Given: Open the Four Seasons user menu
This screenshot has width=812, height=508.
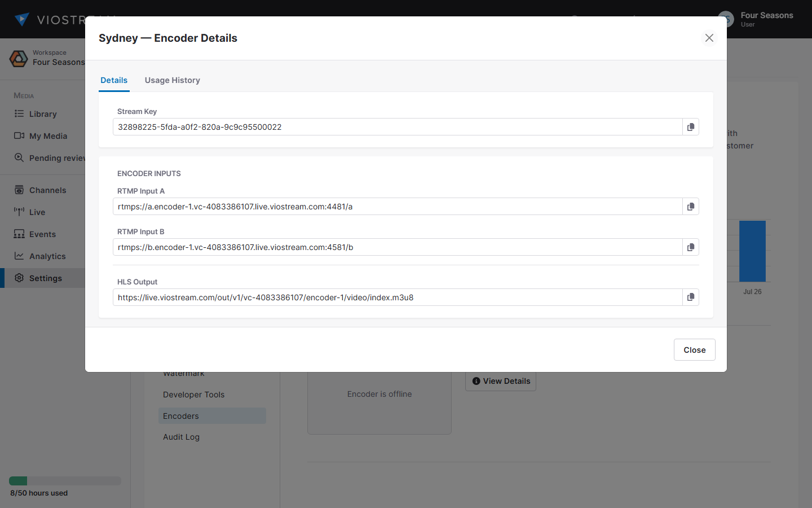Looking at the screenshot, I should point(756,19).
